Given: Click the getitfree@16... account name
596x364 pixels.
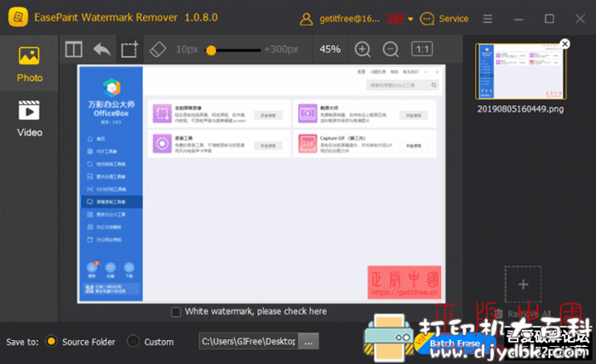Looking at the screenshot, I should 350,19.
